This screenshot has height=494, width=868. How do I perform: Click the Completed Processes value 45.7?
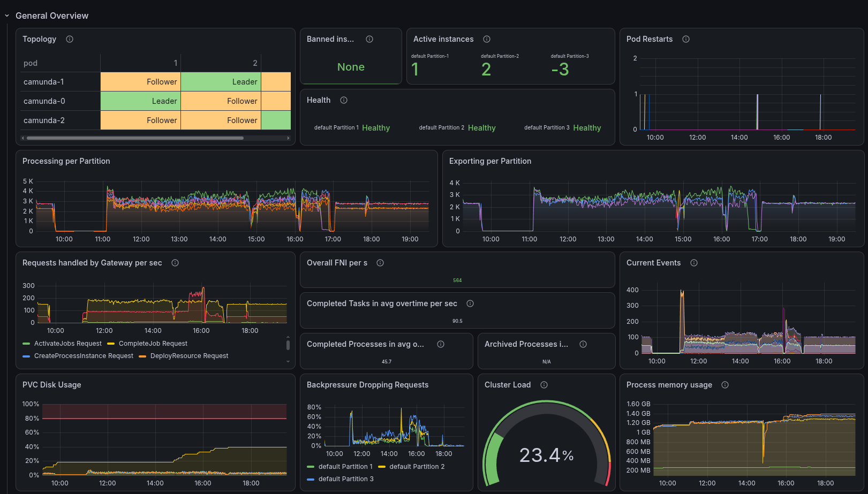[x=387, y=362]
